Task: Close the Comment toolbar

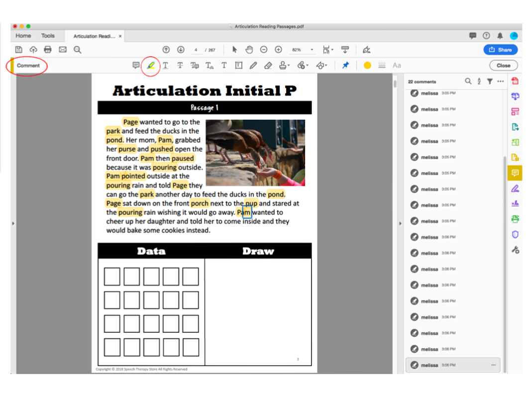Action: tap(504, 66)
